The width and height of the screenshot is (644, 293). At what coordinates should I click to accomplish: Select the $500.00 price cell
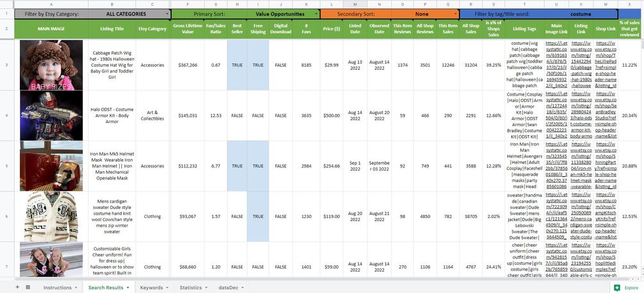[331, 115]
